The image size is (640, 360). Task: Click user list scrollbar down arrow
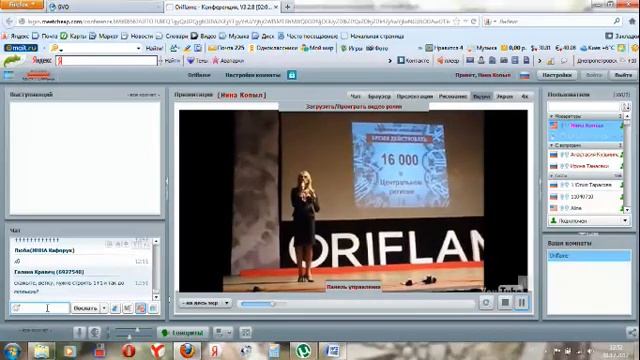(x=627, y=210)
